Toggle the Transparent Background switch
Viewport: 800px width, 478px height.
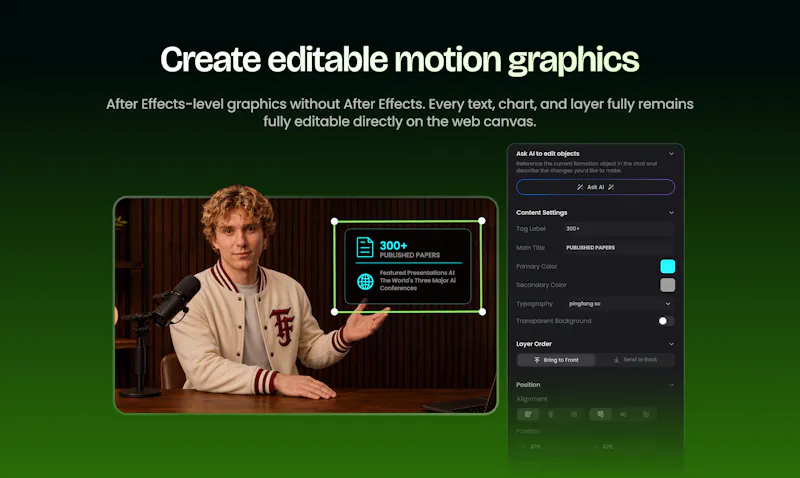coord(666,321)
